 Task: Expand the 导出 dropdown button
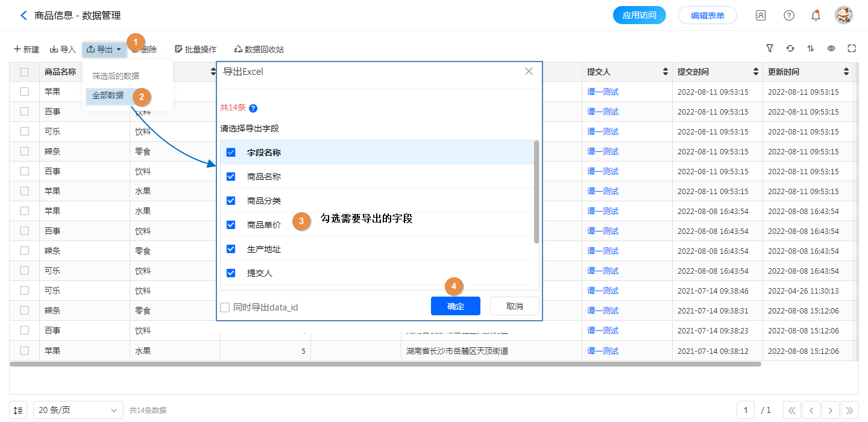click(104, 49)
